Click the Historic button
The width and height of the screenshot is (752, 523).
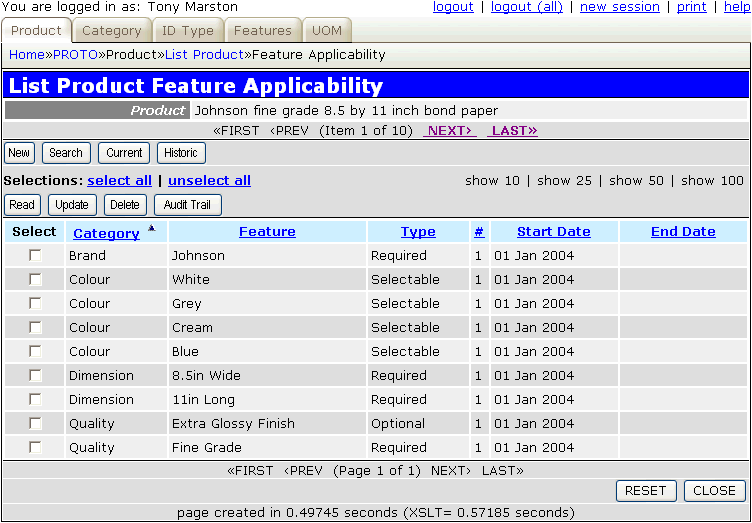point(181,153)
